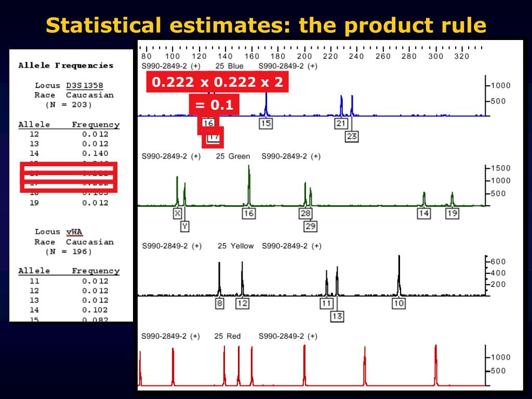Click the red '= 0.1' result box
This screenshot has height=399, width=532.
[x=214, y=104]
